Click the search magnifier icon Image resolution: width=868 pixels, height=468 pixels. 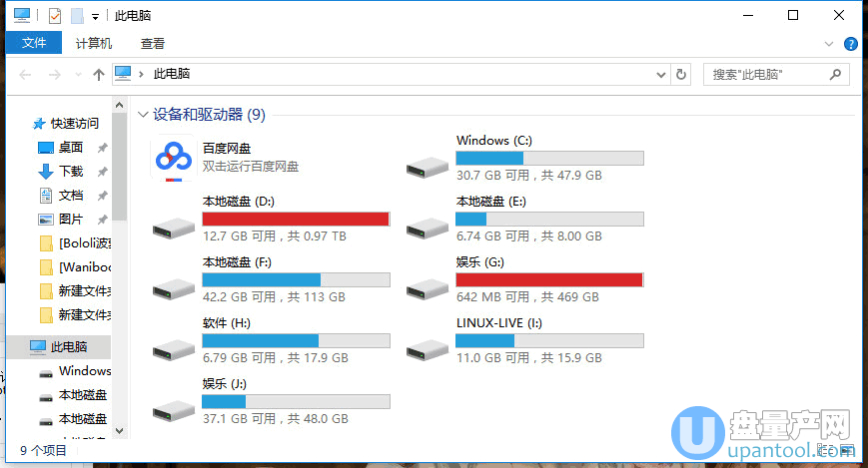pyautogui.click(x=836, y=74)
